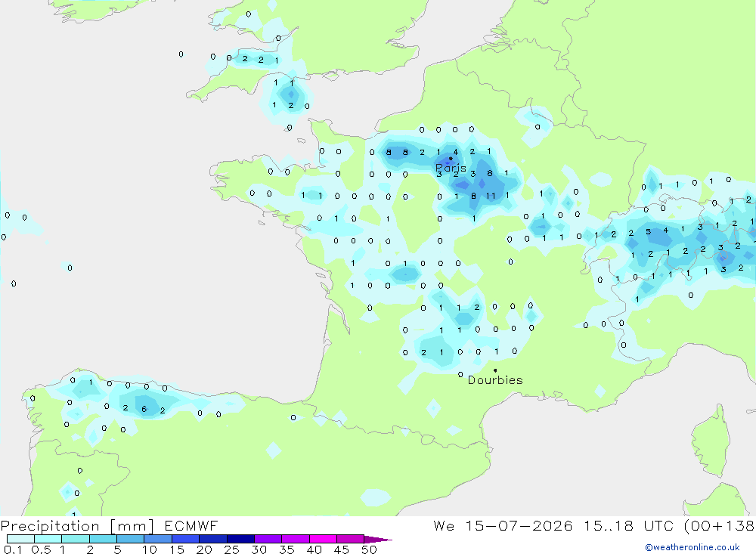
Task: Click the magenta arrow end of the color scale
Action: pos(378,540)
